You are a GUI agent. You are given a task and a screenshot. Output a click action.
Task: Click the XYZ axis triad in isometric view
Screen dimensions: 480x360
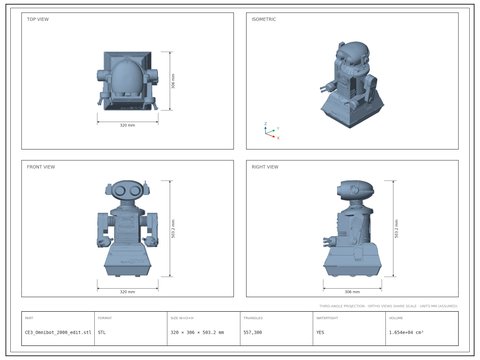(271, 131)
